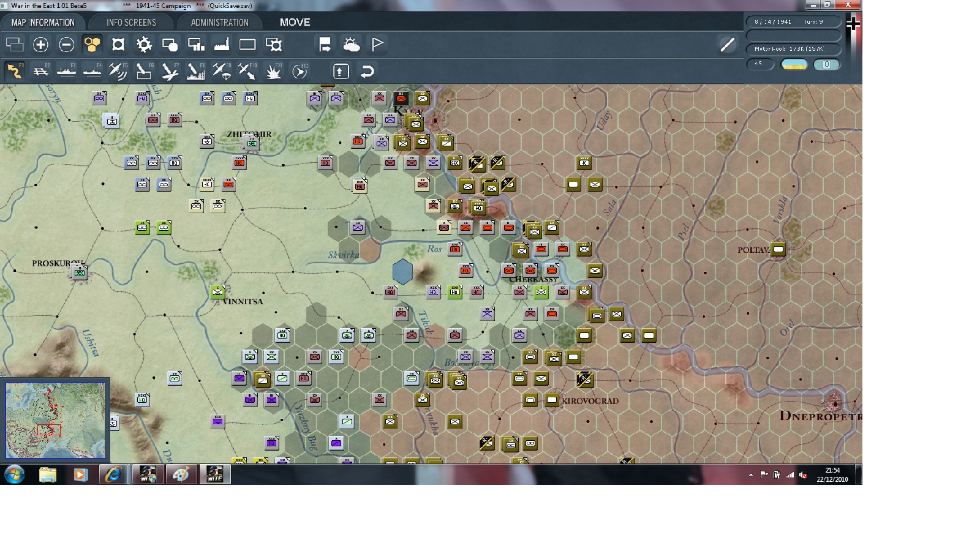
Task: Click the Motor Pool status field
Action: click(793, 49)
